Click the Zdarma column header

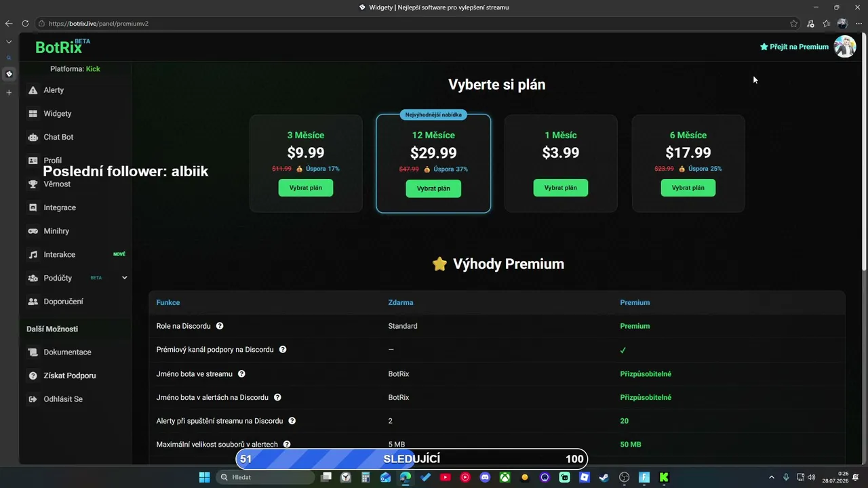point(401,303)
